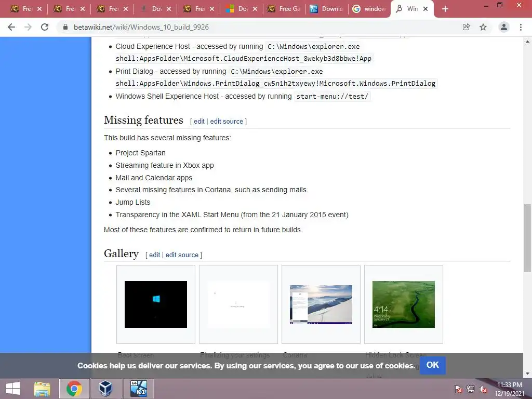Click 'Mail and Calendar apps' text
532x399 pixels.
pyautogui.click(x=154, y=178)
